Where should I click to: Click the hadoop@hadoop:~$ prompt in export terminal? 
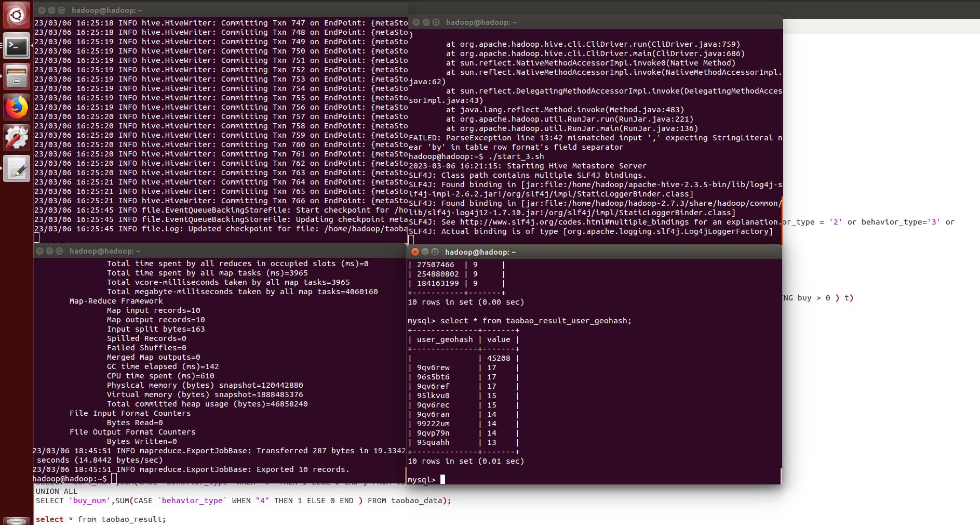70,479
